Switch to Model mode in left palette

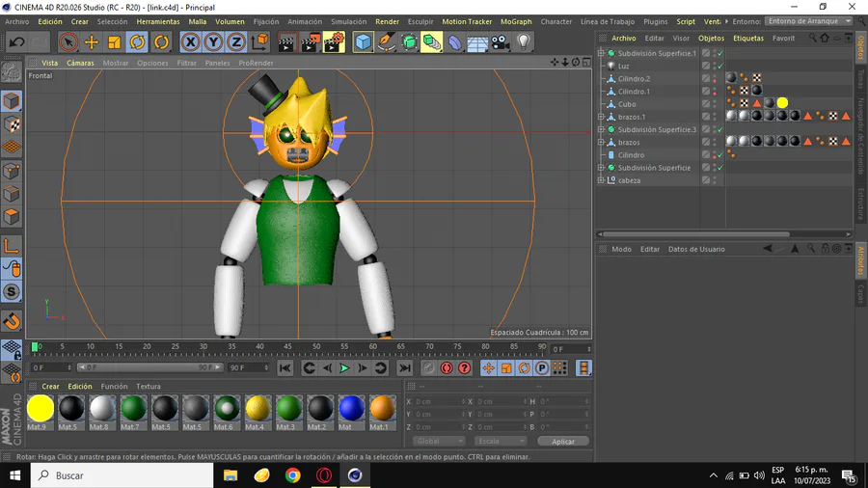click(x=11, y=101)
